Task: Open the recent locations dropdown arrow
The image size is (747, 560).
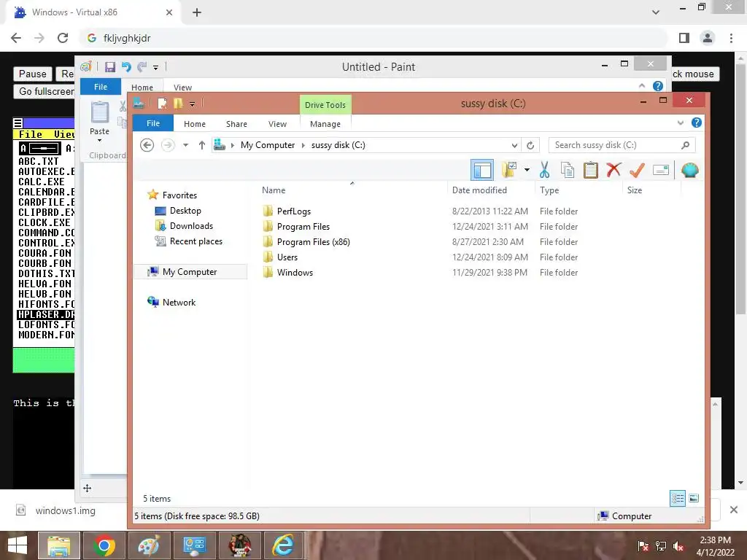Action: click(186, 145)
